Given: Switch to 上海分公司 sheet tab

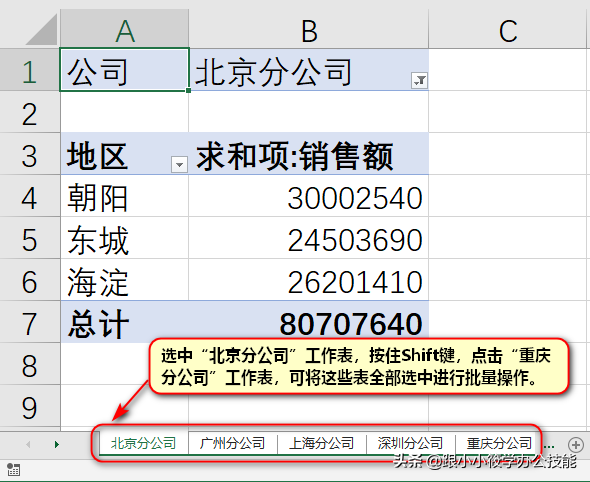Looking at the screenshot, I should tap(322, 443).
